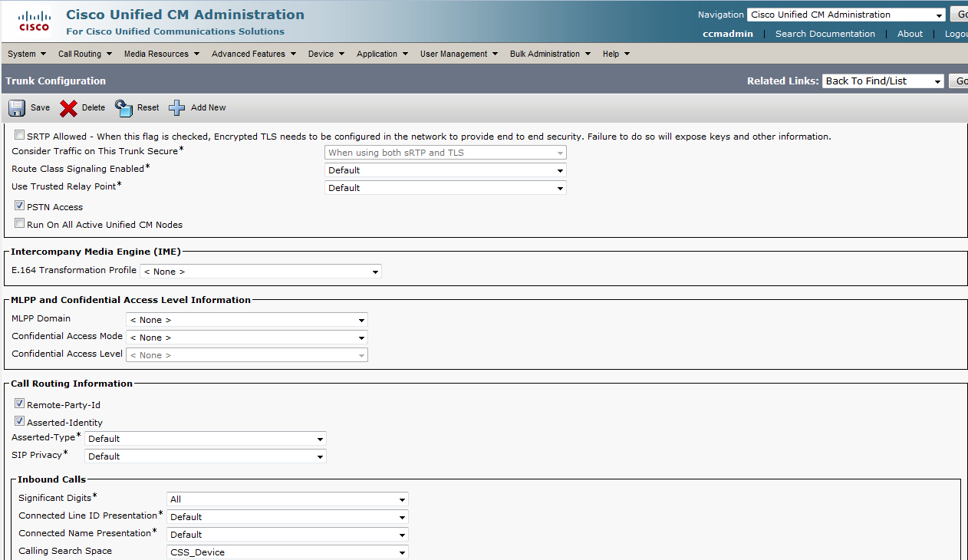Click the Reset text button
This screenshot has height=560, width=968.
click(148, 108)
